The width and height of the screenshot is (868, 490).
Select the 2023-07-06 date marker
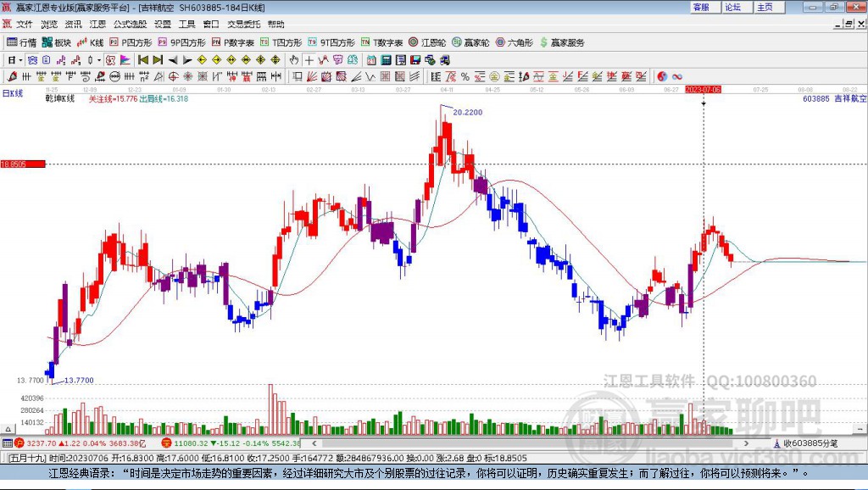coord(703,89)
